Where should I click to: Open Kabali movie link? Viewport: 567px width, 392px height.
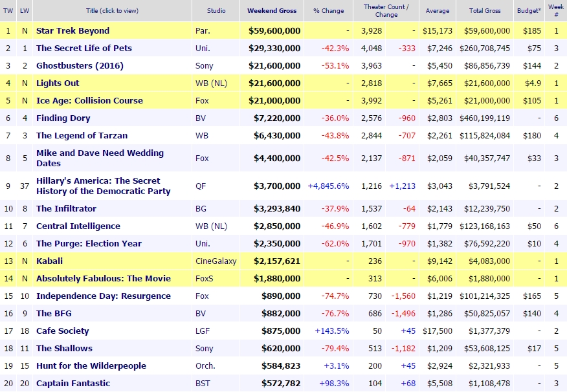coord(50,261)
